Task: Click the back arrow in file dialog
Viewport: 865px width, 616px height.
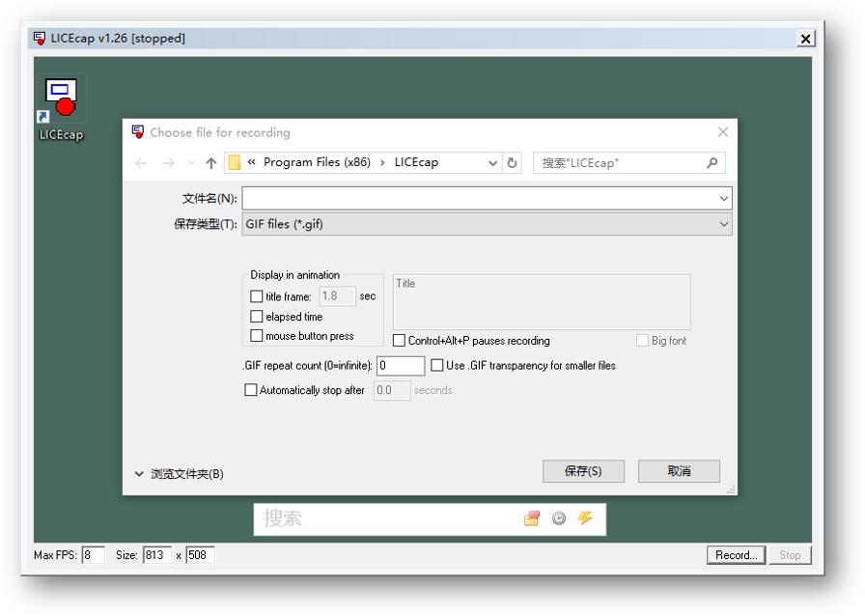Action: tap(141, 163)
